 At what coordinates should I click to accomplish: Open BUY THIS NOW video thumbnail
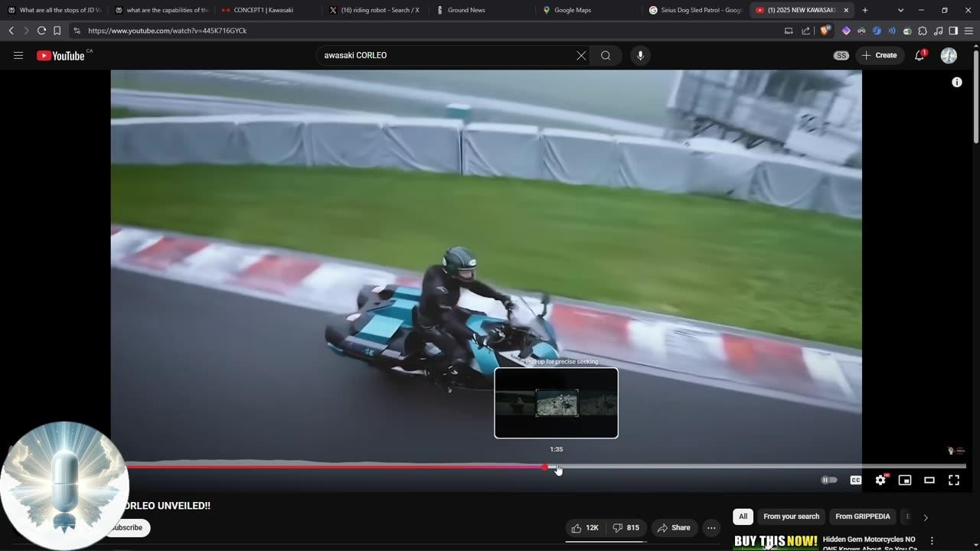(x=776, y=542)
